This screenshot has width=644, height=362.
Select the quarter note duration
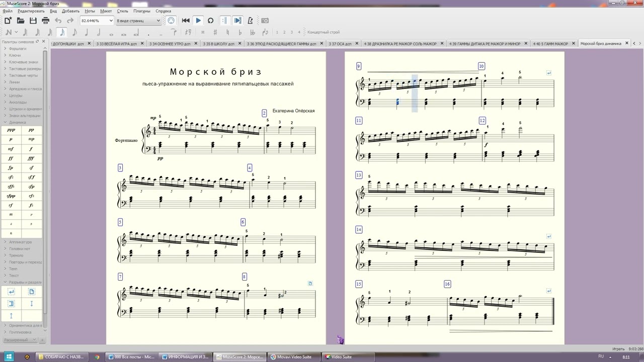click(x=87, y=32)
